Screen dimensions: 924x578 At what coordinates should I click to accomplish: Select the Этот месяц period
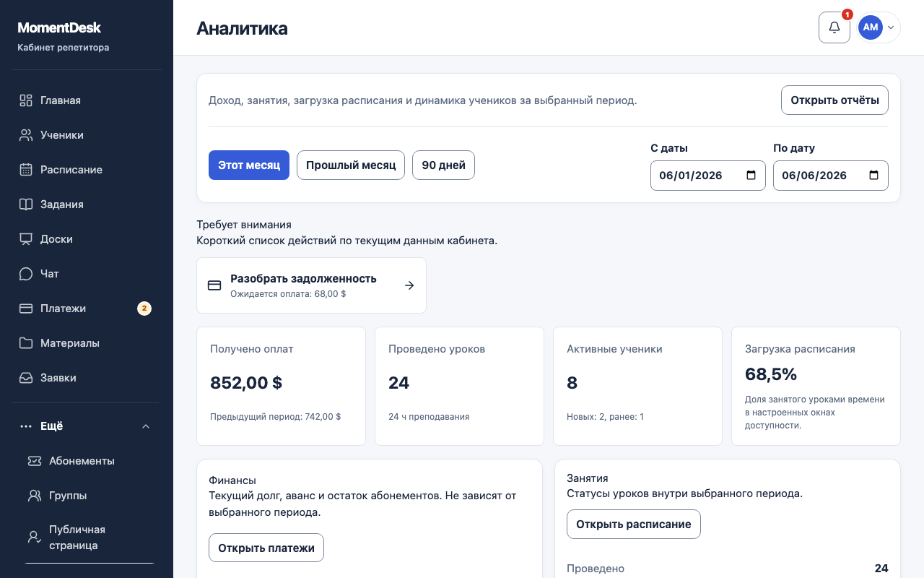pos(249,165)
